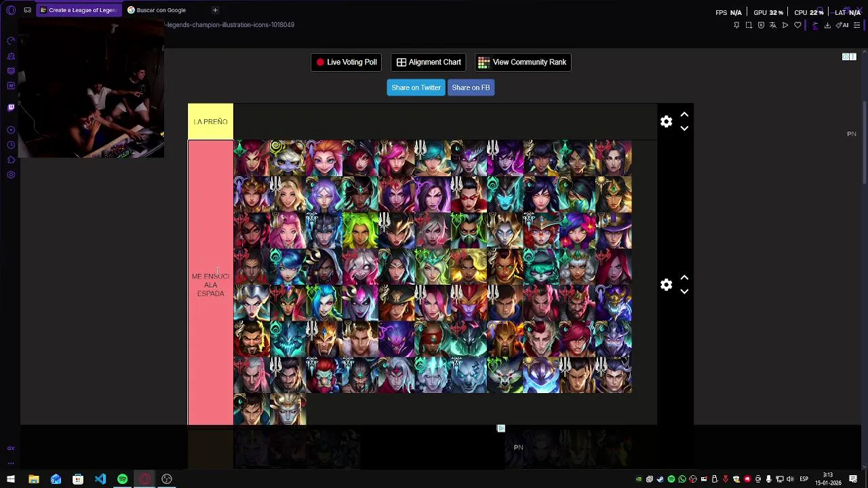
Task: Open Extensions cube icon in sidebar
Action: pyautogui.click(x=11, y=159)
